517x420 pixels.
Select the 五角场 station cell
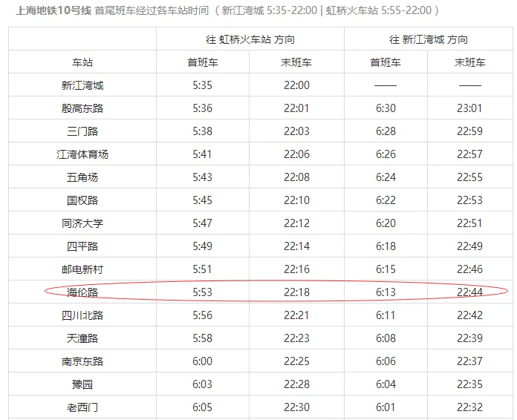pos(82,177)
